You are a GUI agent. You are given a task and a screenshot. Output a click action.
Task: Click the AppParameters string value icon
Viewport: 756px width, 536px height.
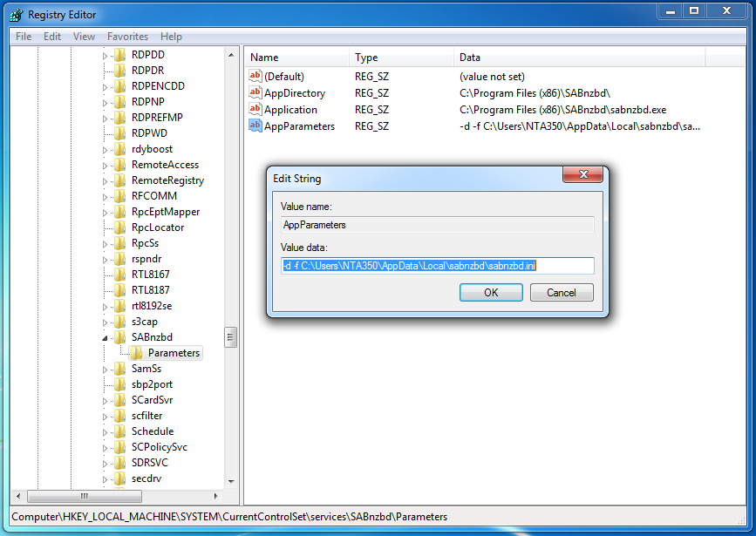(x=255, y=126)
